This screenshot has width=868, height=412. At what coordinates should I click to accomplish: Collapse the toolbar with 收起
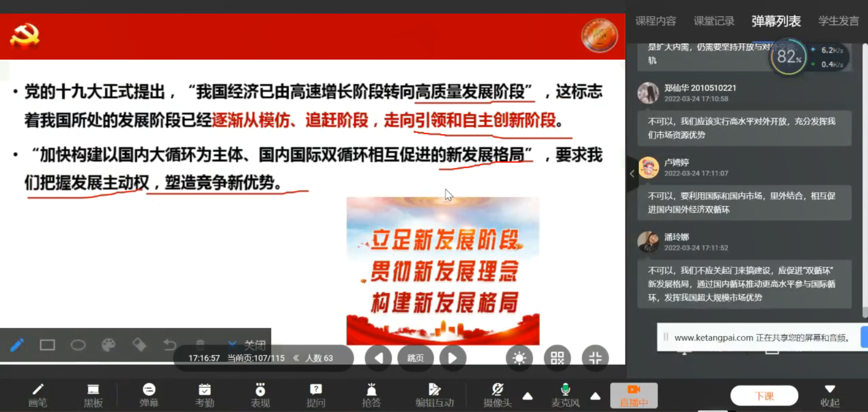coord(829,395)
